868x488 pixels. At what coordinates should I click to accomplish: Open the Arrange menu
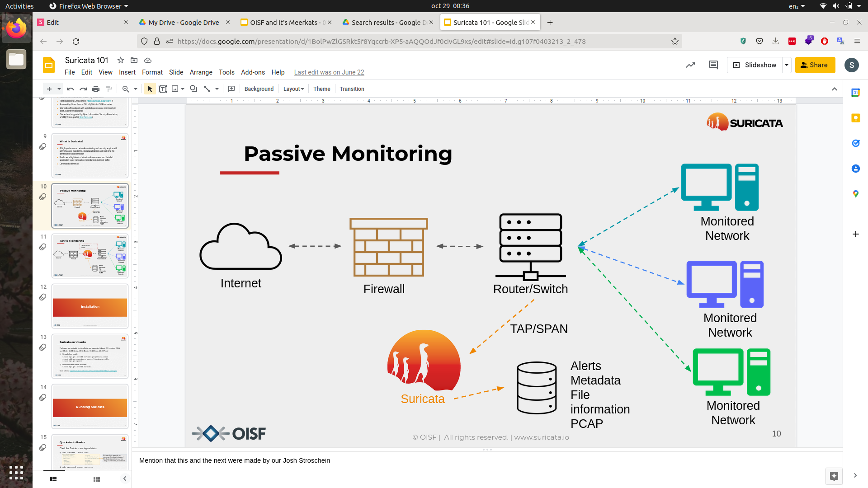pyautogui.click(x=201, y=72)
